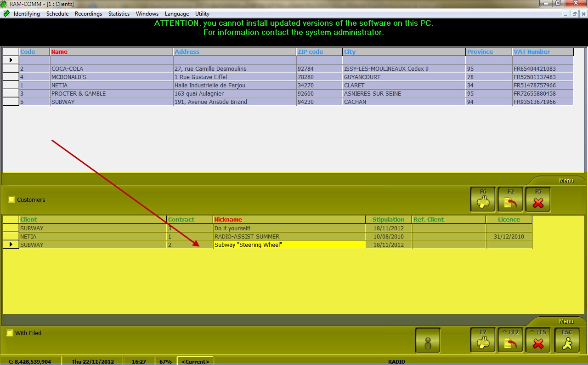Click the licence date 31/12/2010
Viewport: 588px width, 365px height.
[x=509, y=237]
